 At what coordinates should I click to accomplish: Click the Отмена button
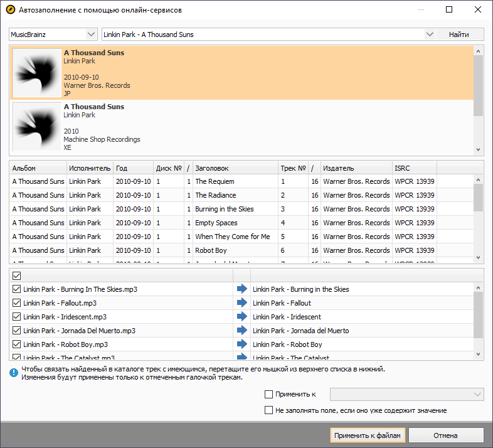coord(445,435)
